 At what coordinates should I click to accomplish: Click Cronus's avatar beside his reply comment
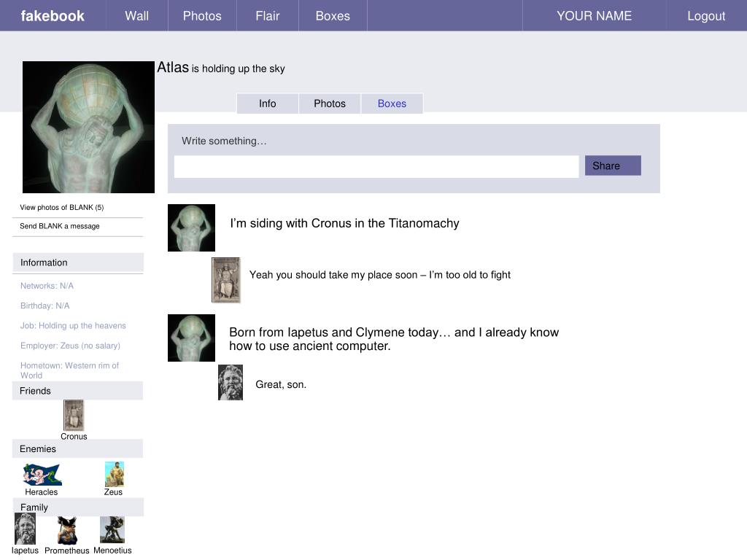226,280
